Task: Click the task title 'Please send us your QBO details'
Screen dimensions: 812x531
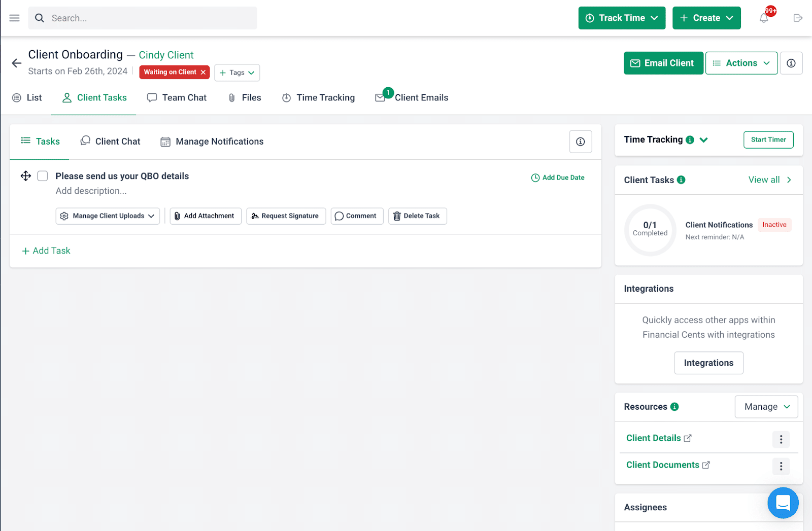Action: click(x=122, y=176)
